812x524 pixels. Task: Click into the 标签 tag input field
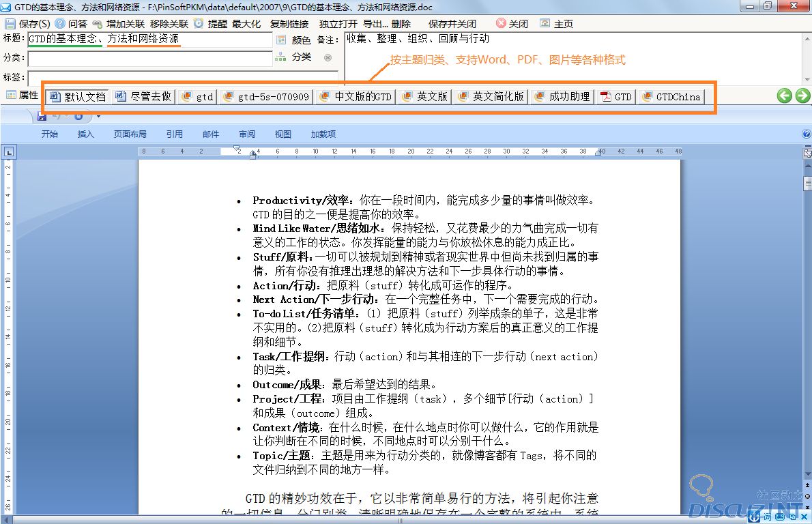tap(182, 77)
